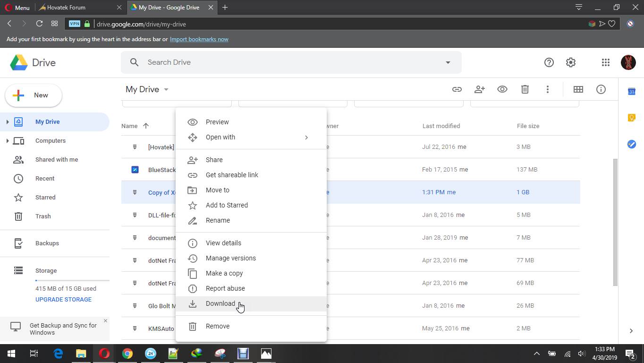
Task: Open the My Drive dropdown arrow
Action: coord(166,89)
